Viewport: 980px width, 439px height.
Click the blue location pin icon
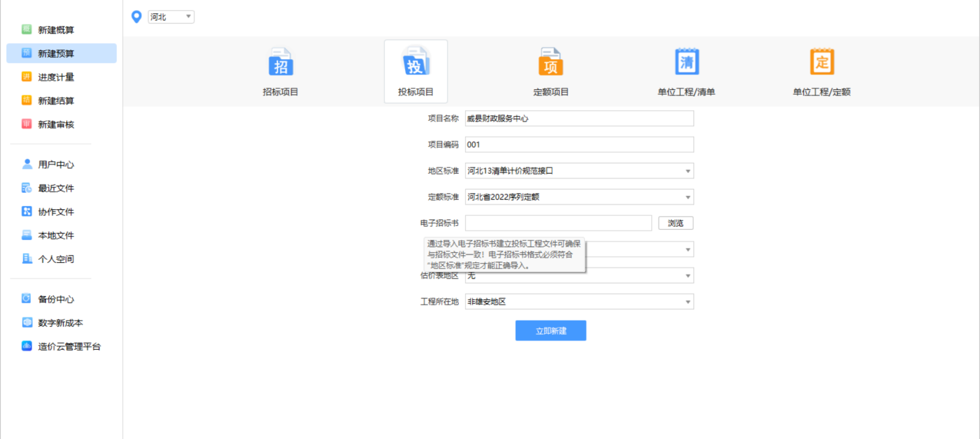pos(136,17)
